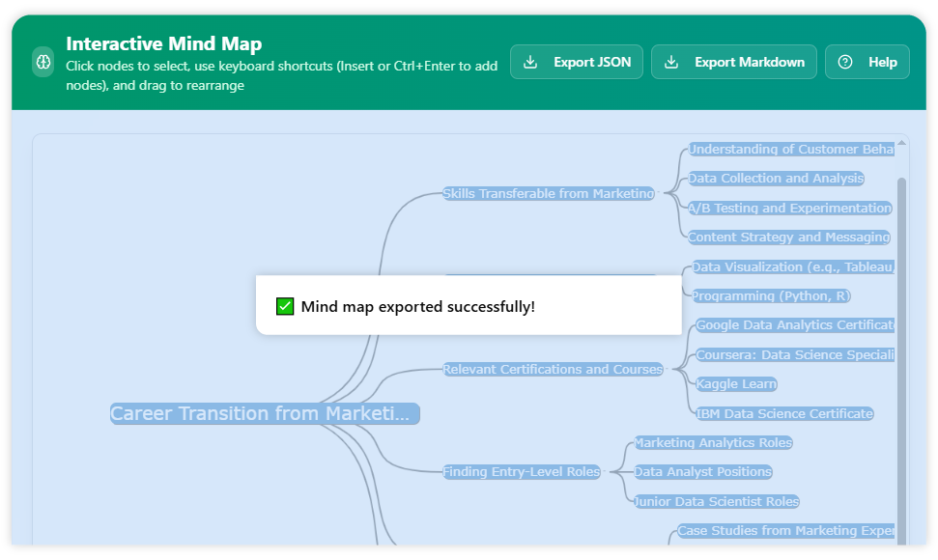Collapse the Finding Entry-Level Roles branch
Image resolution: width=938 pixels, height=560 pixels.
tap(606, 472)
